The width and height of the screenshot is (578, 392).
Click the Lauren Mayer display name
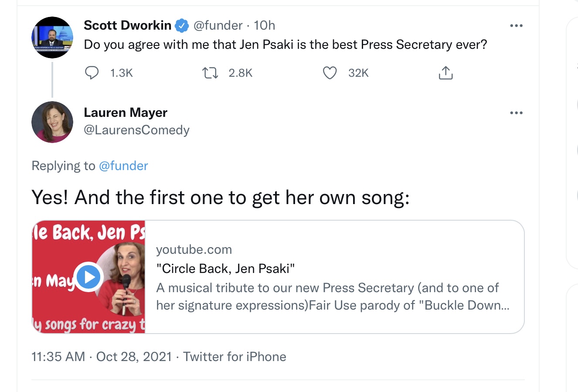[126, 112]
